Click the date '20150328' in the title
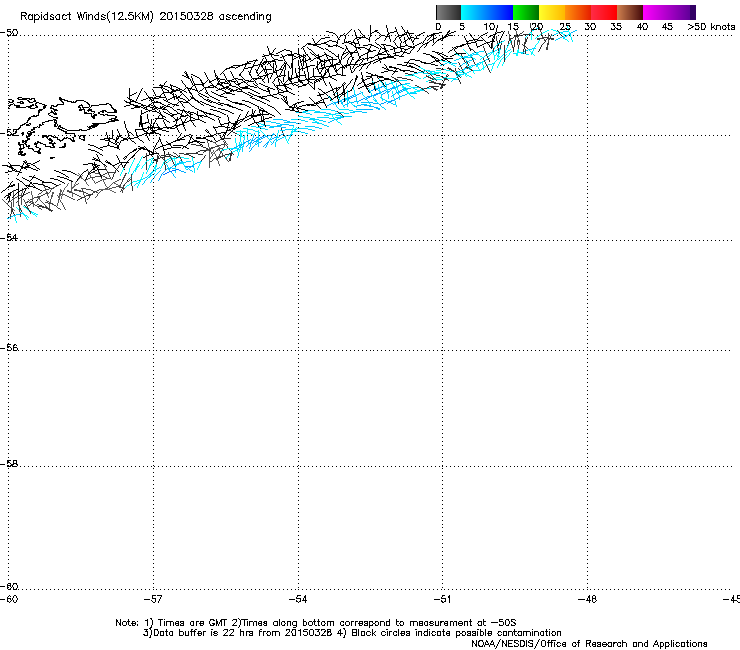 [186, 17]
